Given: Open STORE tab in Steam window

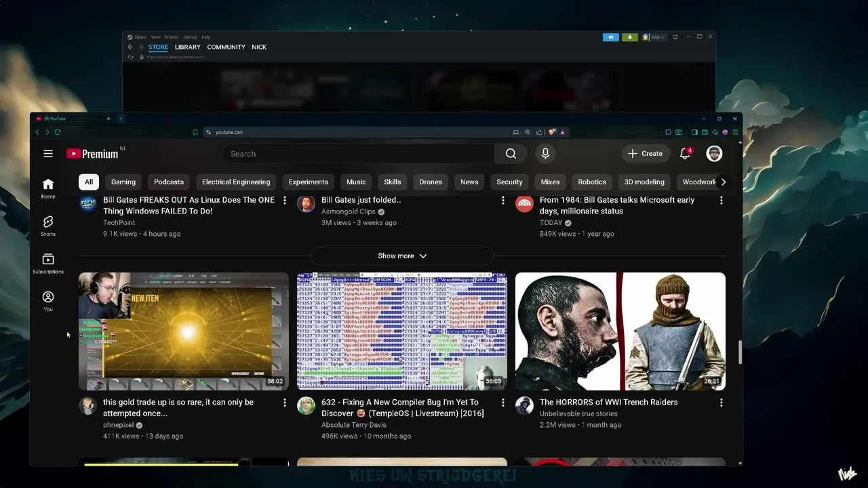Looking at the screenshot, I should coord(158,47).
